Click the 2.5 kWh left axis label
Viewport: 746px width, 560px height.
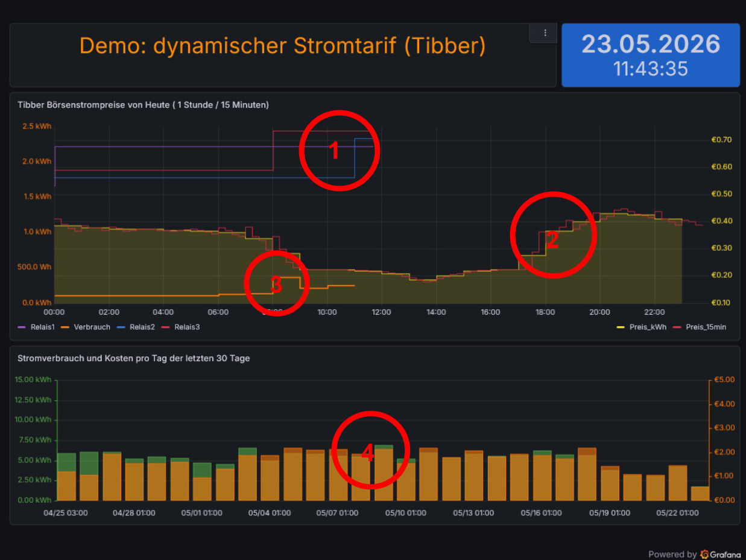[x=37, y=126]
